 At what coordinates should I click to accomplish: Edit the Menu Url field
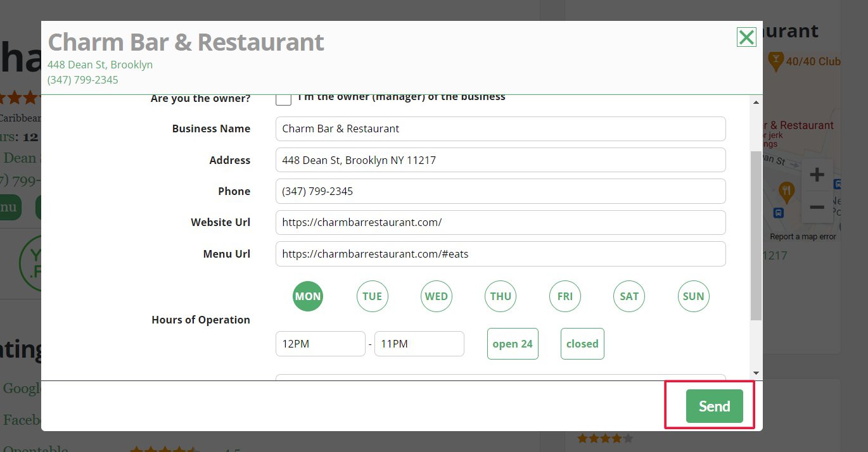(501, 254)
